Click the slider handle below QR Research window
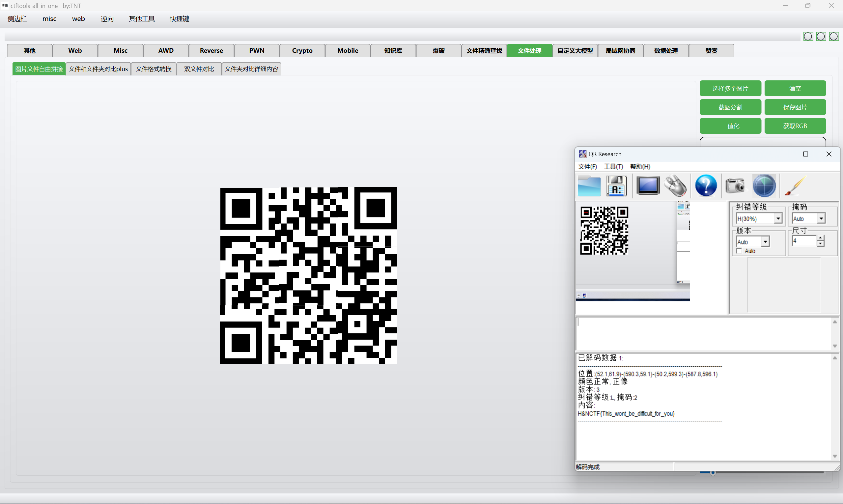The height and width of the screenshot is (504, 843). click(x=713, y=473)
